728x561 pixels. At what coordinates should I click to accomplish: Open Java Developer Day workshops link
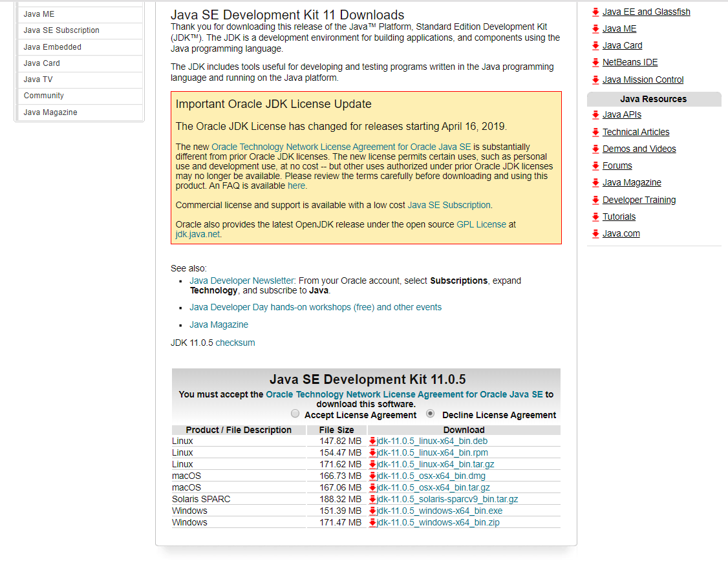(x=316, y=307)
